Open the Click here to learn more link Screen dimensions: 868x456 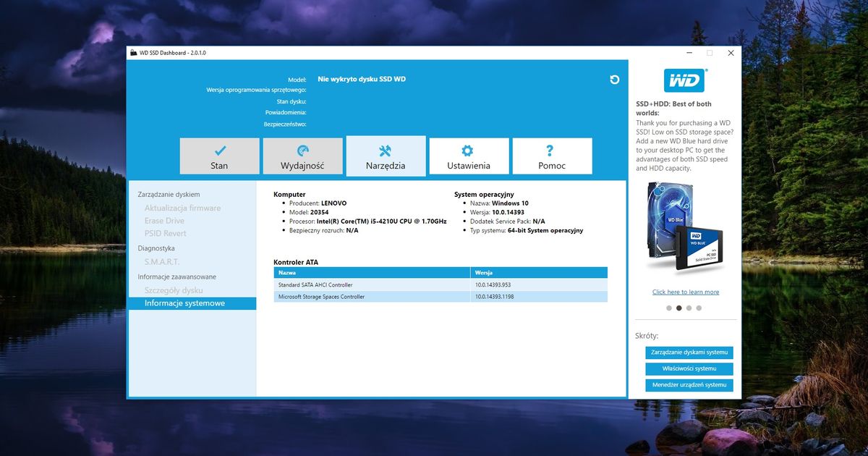point(686,291)
